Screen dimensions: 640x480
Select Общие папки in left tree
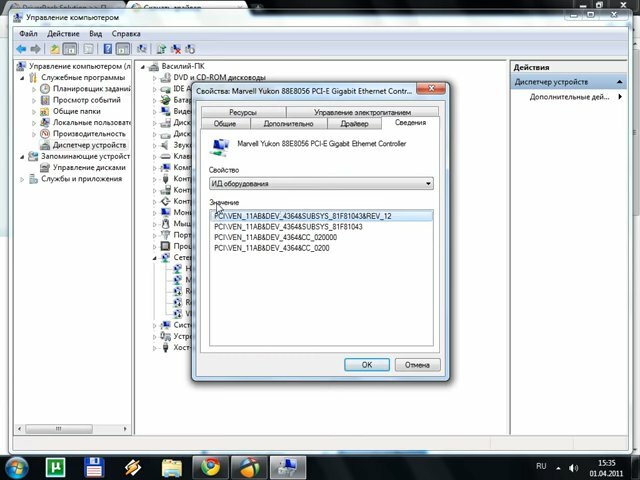(77, 111)
